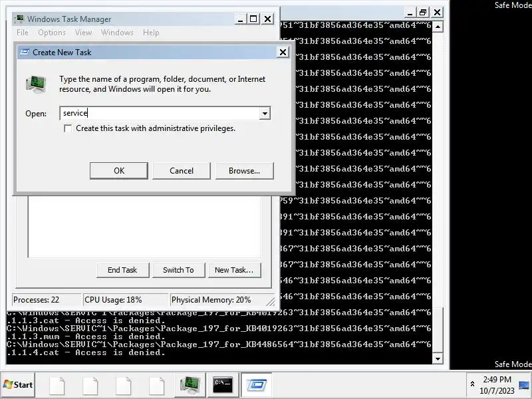This screenshot has width=532, height=399.
Task: Click command prompt scrollbar down arrow
Action: click(x=438, y=358)
